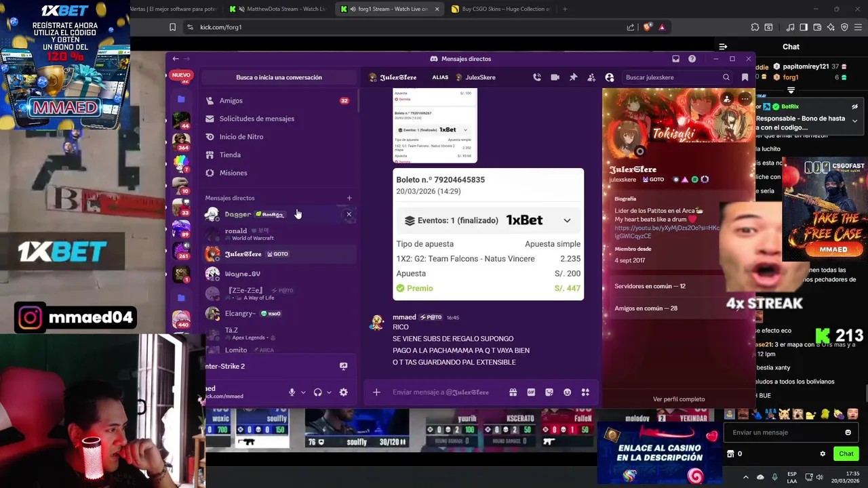Open Brave Shields lion icon

click(x=647, y=27)
